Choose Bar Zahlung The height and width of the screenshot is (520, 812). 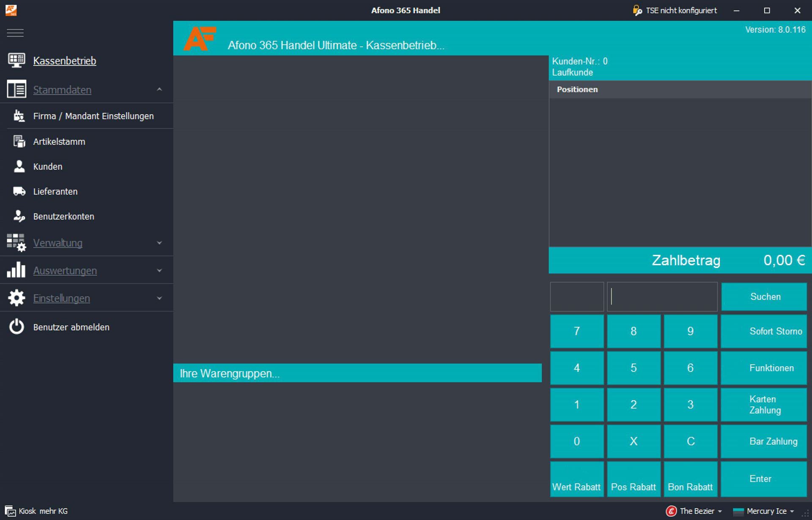point(764,441)
